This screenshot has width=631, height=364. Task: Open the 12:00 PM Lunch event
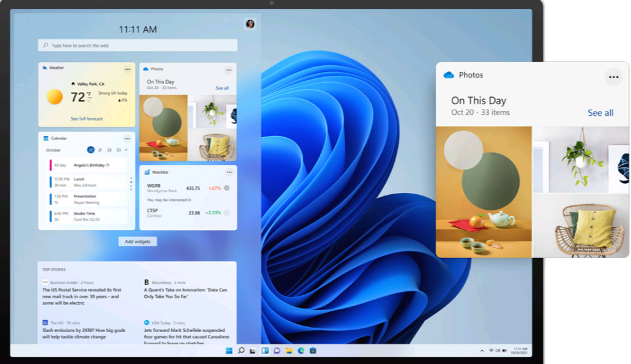(87, 182)
